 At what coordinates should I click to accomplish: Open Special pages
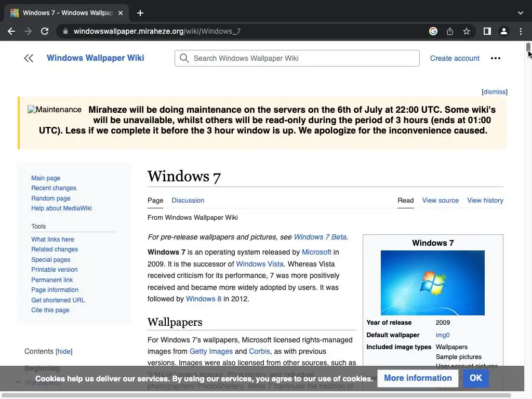(51, 260)
